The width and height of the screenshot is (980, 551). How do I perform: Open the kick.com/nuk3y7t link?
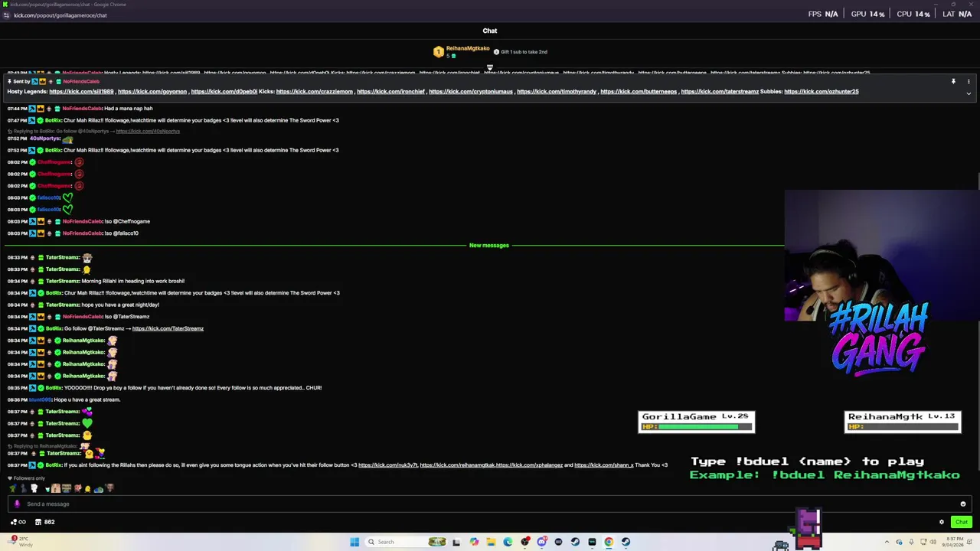pyautogui.click(x=388, y=465)
